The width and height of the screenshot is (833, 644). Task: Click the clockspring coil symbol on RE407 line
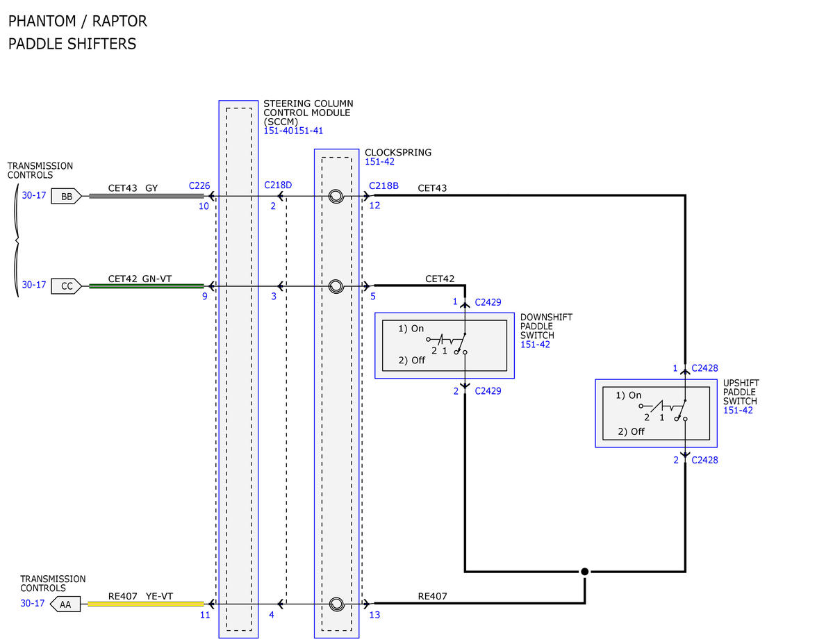click(x=336, y=604)
